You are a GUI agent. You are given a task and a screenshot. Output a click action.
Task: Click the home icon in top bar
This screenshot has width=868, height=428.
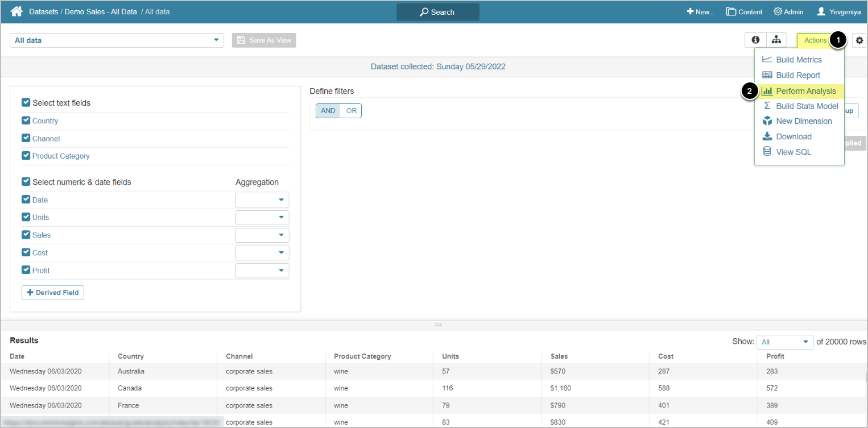click(x=16, y=11)
